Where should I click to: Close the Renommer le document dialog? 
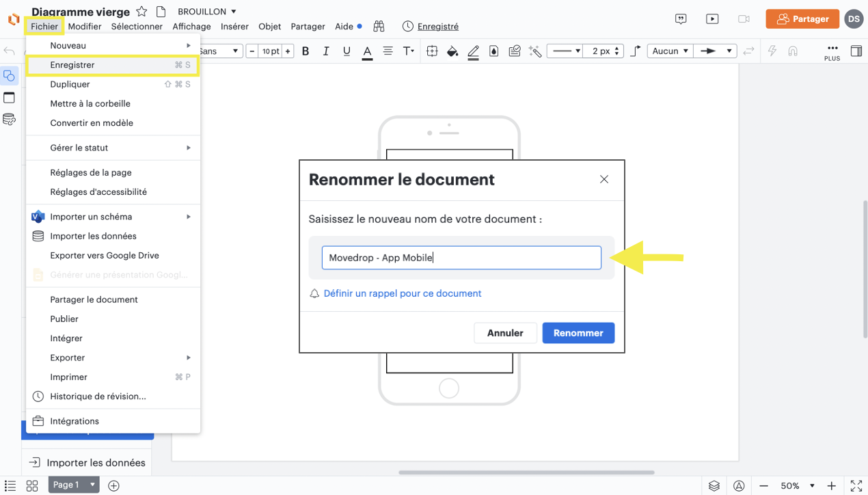click(604, 179)
